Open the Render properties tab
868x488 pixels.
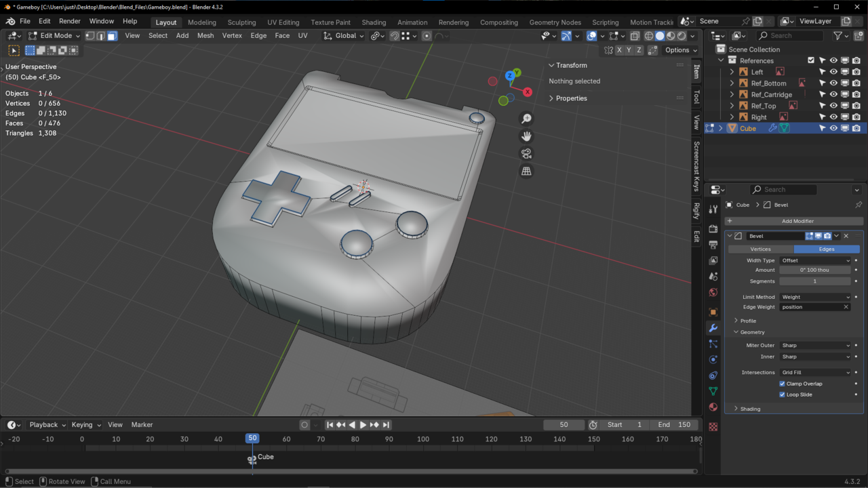pos(713,229)
